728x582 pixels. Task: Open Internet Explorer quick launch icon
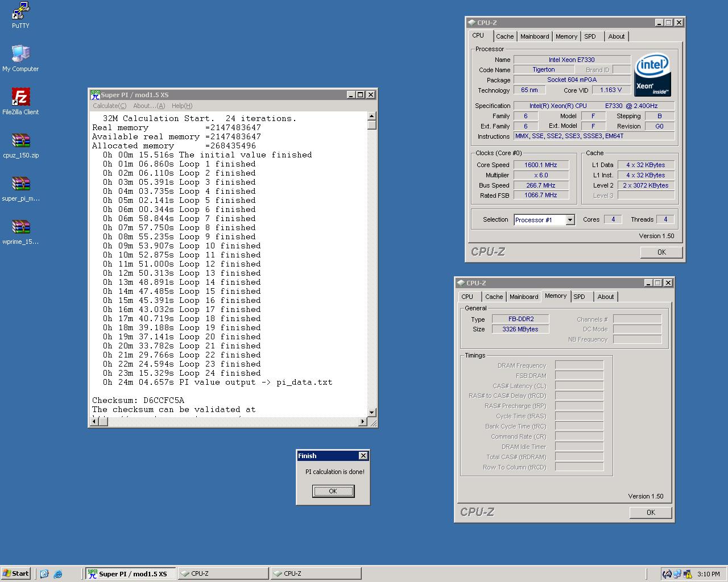[58, 573]
